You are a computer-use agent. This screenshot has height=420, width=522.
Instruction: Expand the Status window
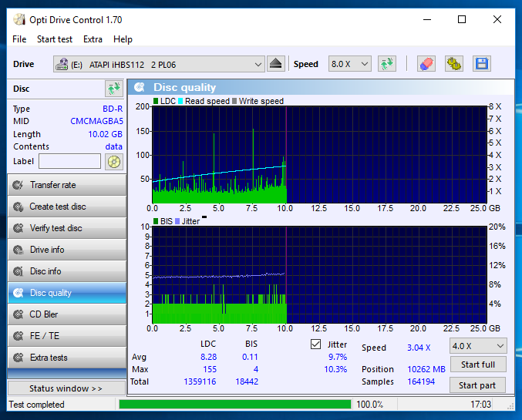[x=66, y=388]
